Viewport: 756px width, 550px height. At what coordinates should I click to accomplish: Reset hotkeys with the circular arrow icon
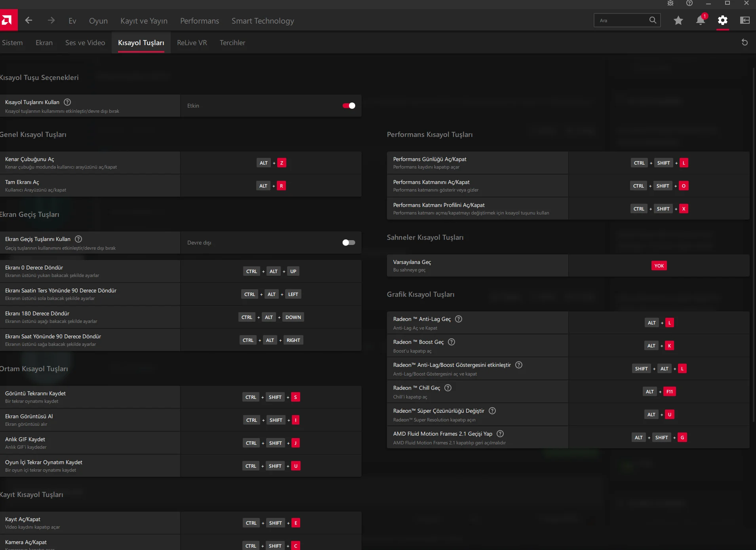745,42
